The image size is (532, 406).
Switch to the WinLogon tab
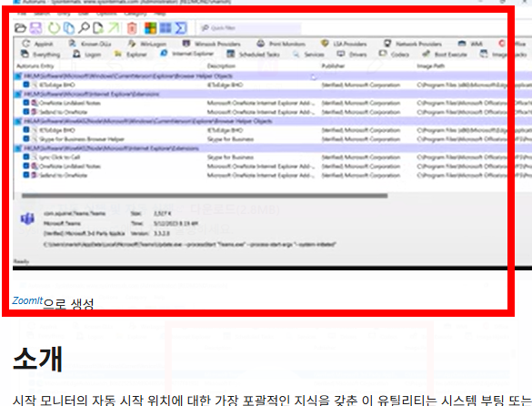tap(147, 44)
